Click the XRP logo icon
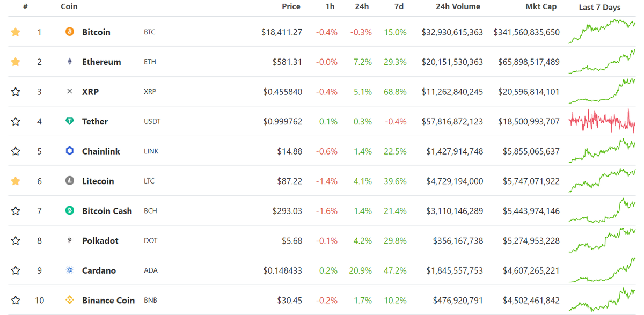This screenshot has height=315, width=644. point(70,92)
